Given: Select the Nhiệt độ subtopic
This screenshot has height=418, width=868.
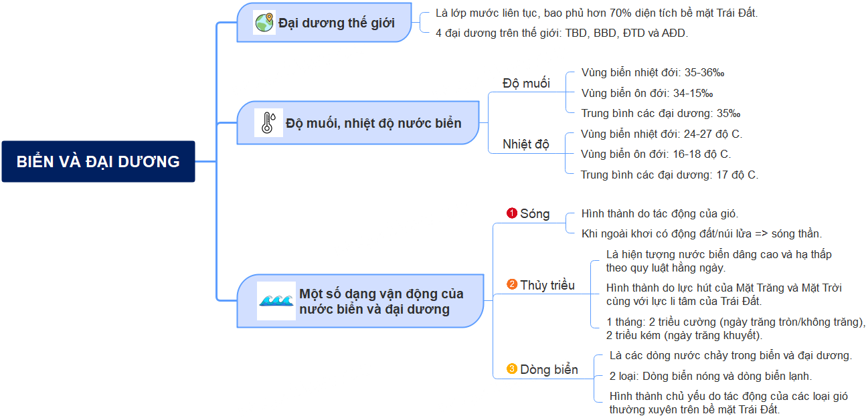Looking at the screenshot, I should click(x=525, y=144).
